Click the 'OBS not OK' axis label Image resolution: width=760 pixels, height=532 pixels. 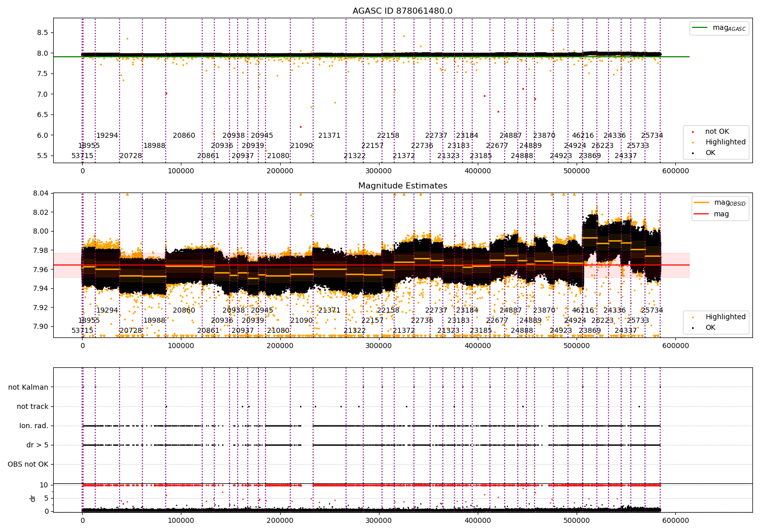[x=28, y=464]
